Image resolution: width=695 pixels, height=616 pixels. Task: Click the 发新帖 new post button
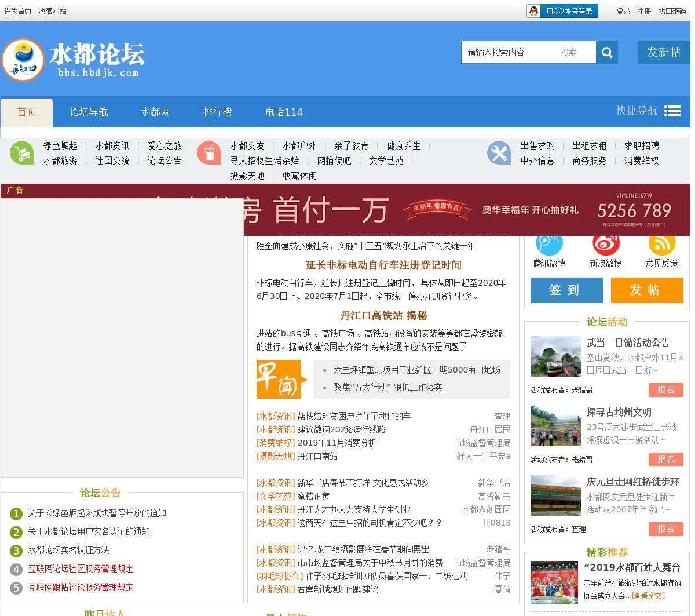pyautogui.click(x=663, y=52)
